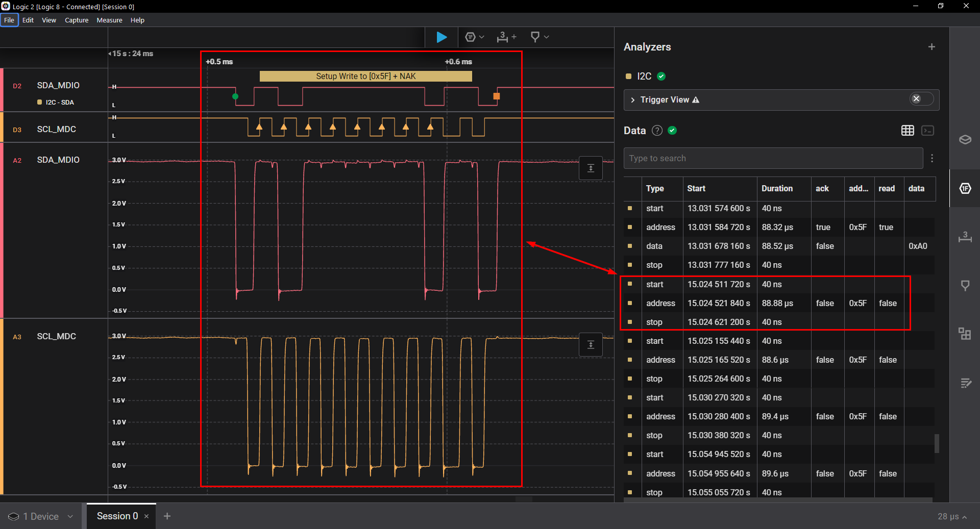
Task: Open the trigger mode dropdown arrow
Action: click(482, 37)
